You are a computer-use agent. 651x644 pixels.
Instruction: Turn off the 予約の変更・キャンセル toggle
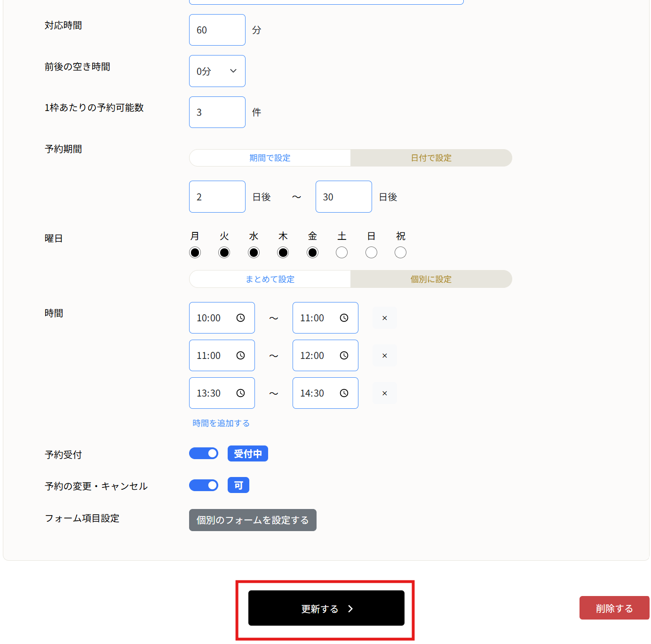tap(204, 485)
